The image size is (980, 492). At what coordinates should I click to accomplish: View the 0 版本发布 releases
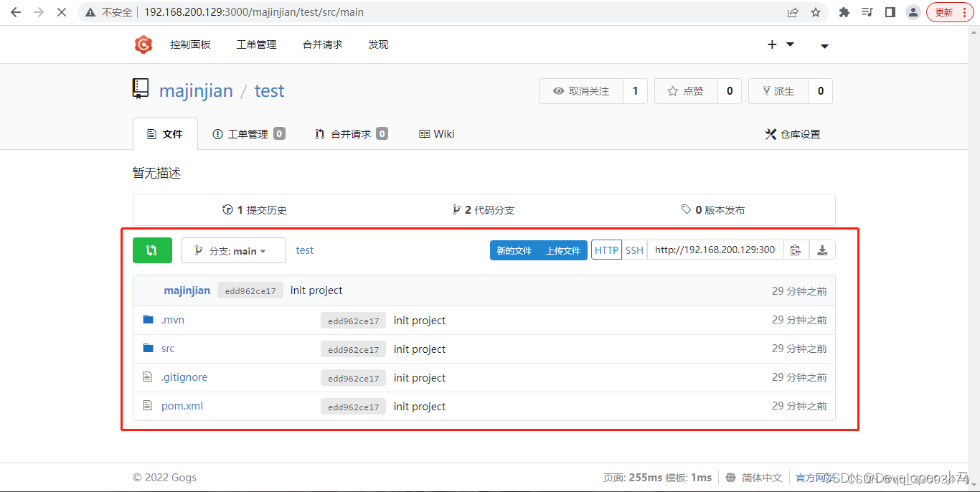coord(713,210)
